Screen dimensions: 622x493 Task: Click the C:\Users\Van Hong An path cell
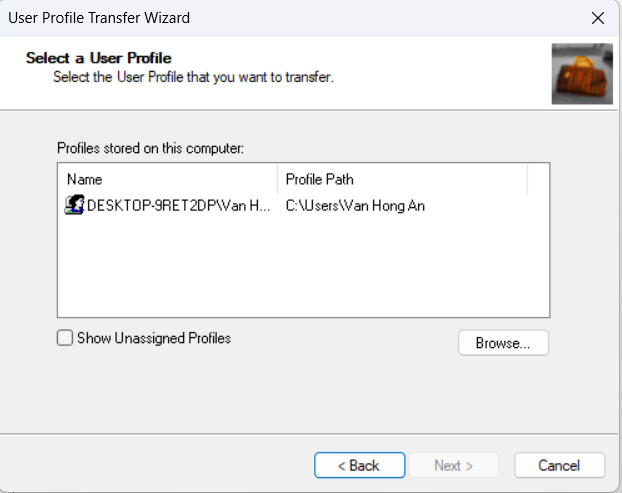[x=363, y=206]
